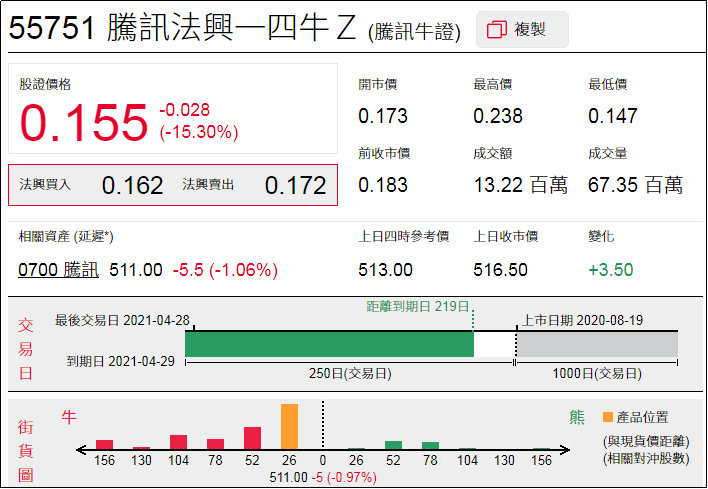This screenshot has height=489, width=708.
Task: Click the grey 1000日 timeline segment
Action: (597, 345)
